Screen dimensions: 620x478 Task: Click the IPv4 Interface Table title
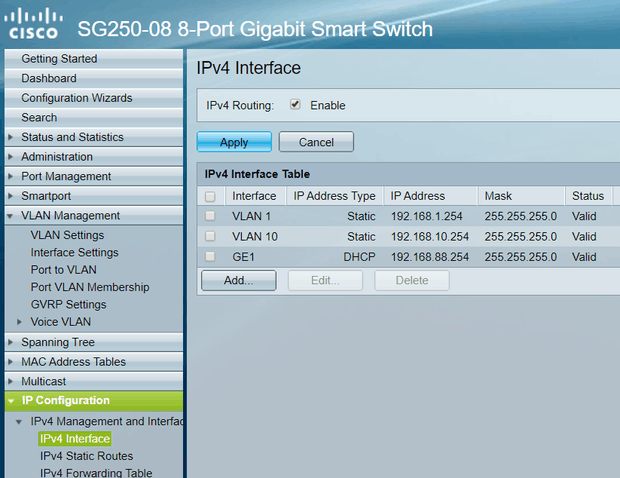(x=257, y=174)
